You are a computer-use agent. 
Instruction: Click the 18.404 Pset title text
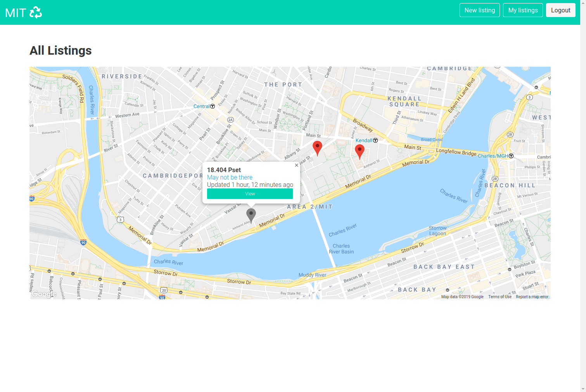(224, 170)
